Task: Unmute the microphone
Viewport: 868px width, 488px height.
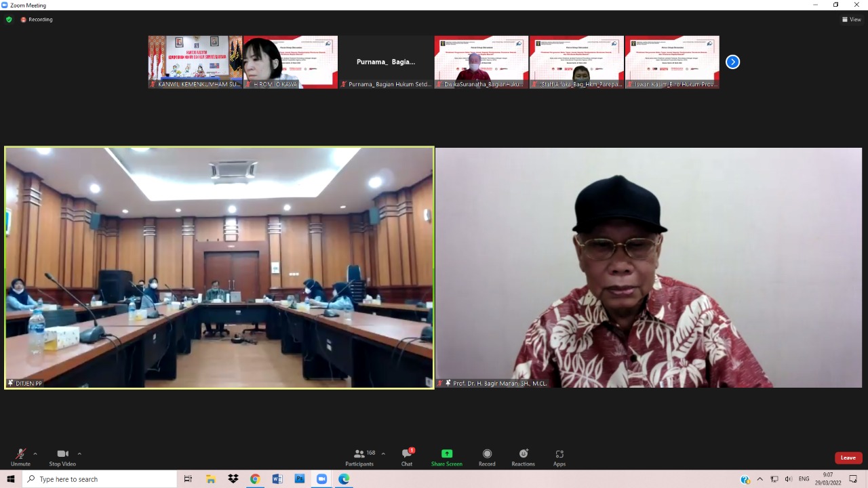Action: 20,457
